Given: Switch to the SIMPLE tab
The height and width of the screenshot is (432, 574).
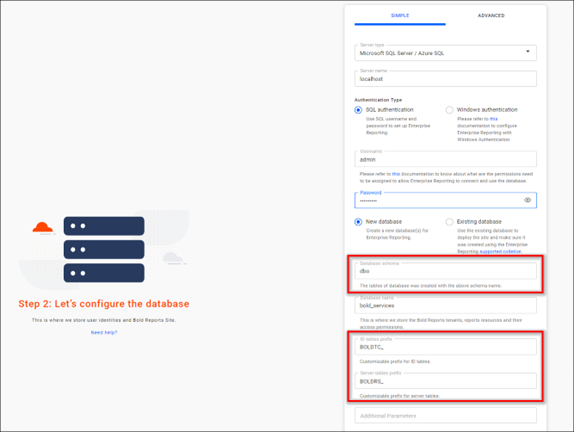Looking at the screenshot, I should tap(400, 16).
